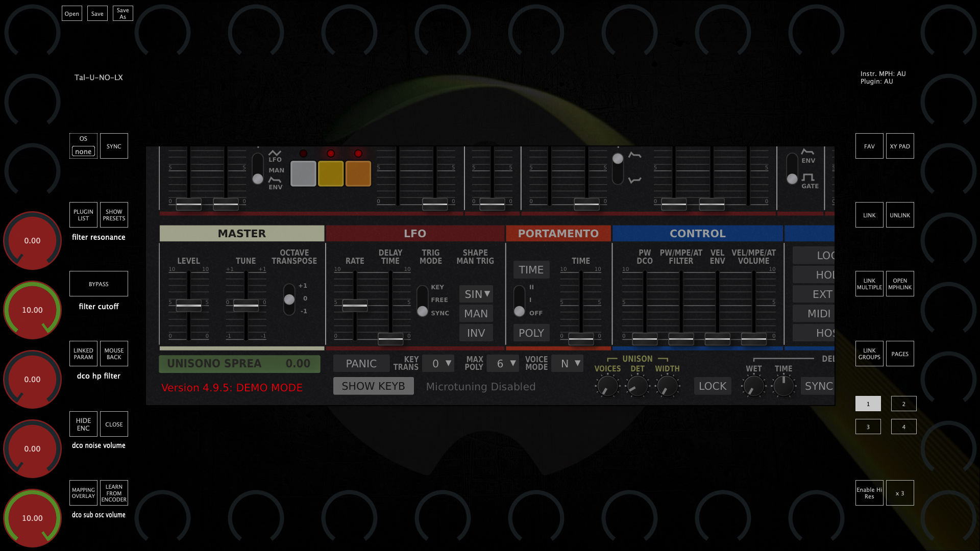
Task: Click the delay SYNC button
Action: pyautogui.click(x=818, y=386)
